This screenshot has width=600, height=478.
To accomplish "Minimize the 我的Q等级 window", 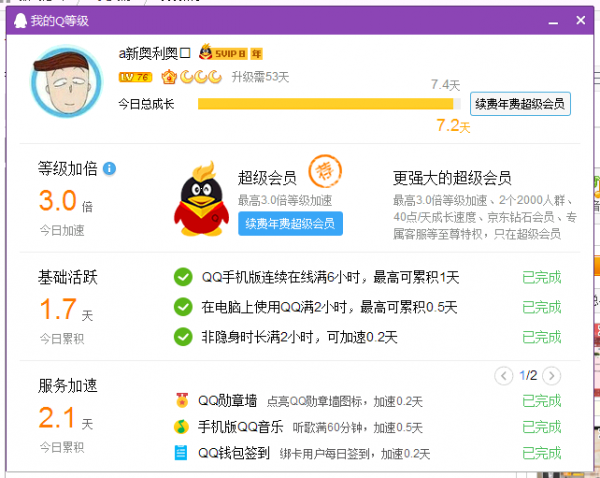I will tap(553, 21).
